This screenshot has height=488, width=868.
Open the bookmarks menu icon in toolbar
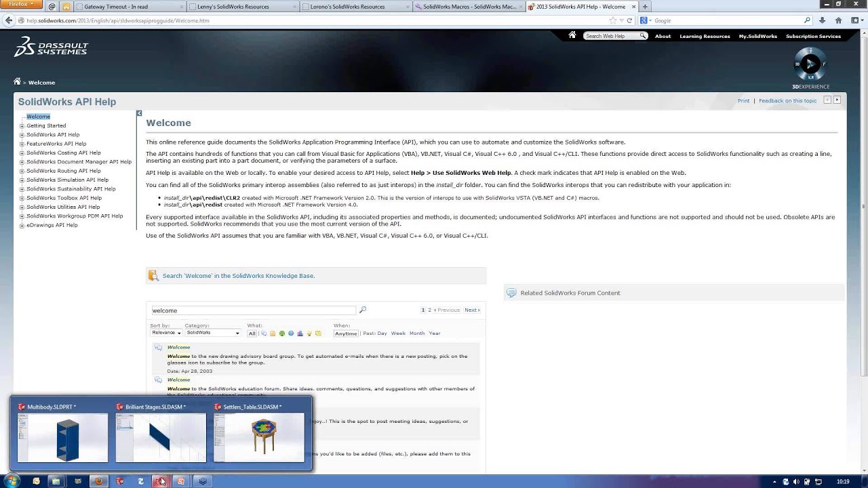coord(856,20)
